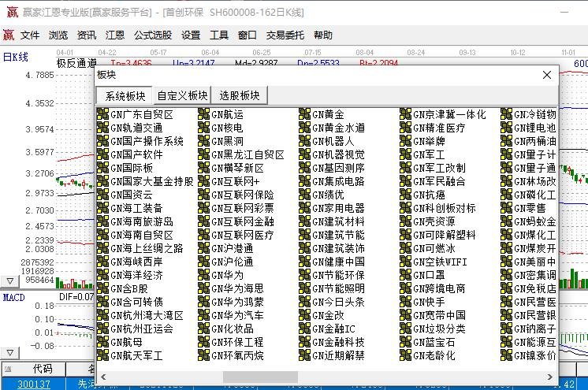
Task: Select GN华为海思 block
Action: 238,288
